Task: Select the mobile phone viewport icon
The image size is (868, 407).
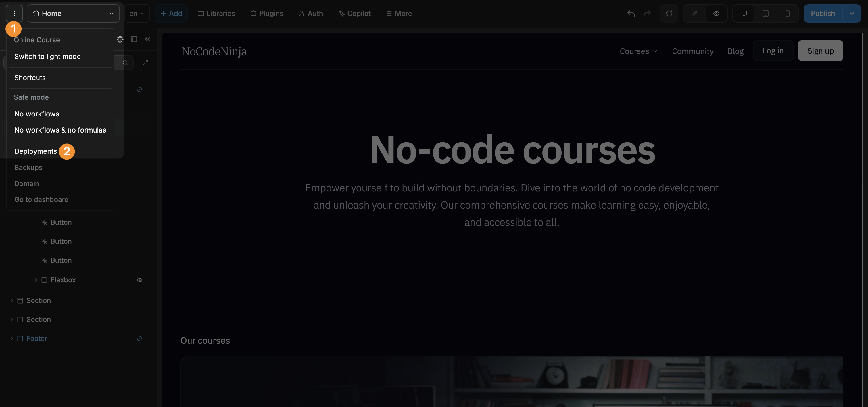Action: click(787, 14)
